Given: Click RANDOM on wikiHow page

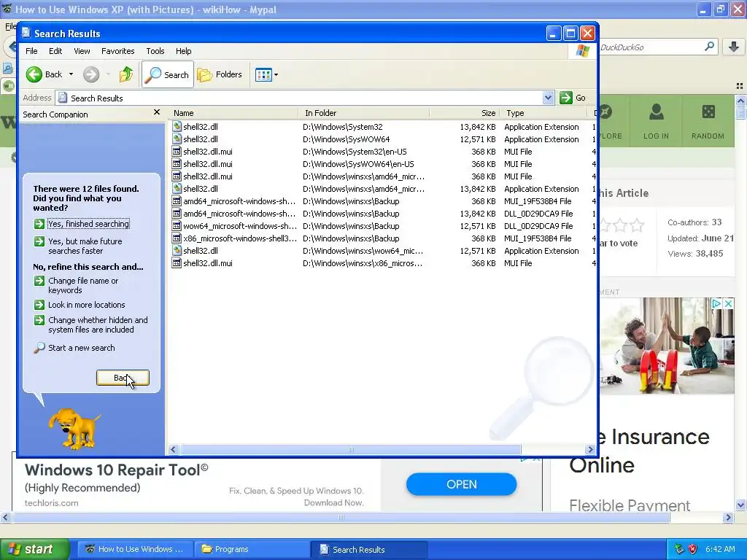Looking at the screenshot, I should (x=708, y=121).
